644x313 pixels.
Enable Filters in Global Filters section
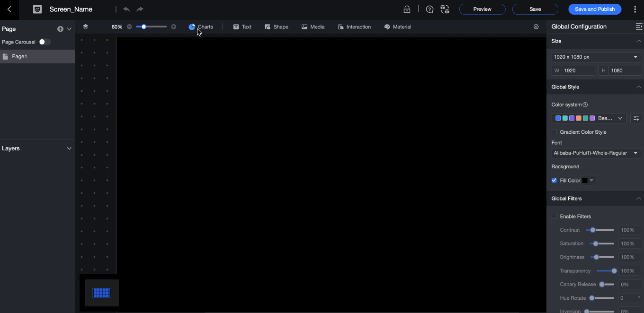[554, 216]
